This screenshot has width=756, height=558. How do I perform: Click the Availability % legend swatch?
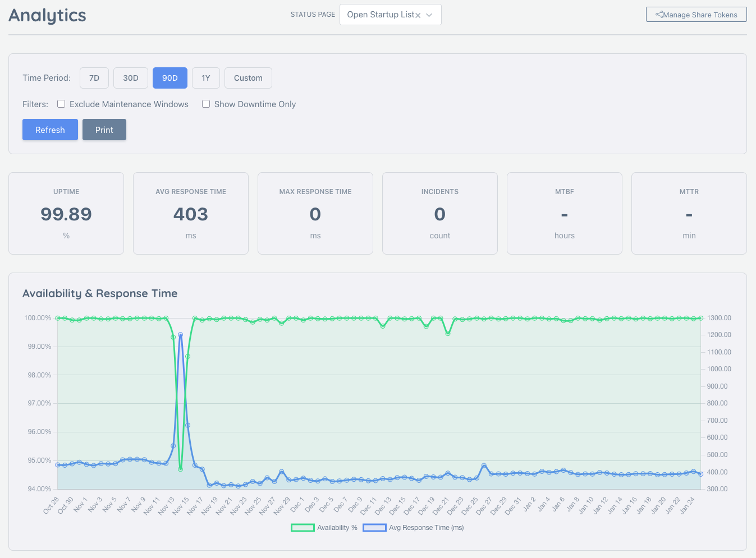(x=303, y=527)
